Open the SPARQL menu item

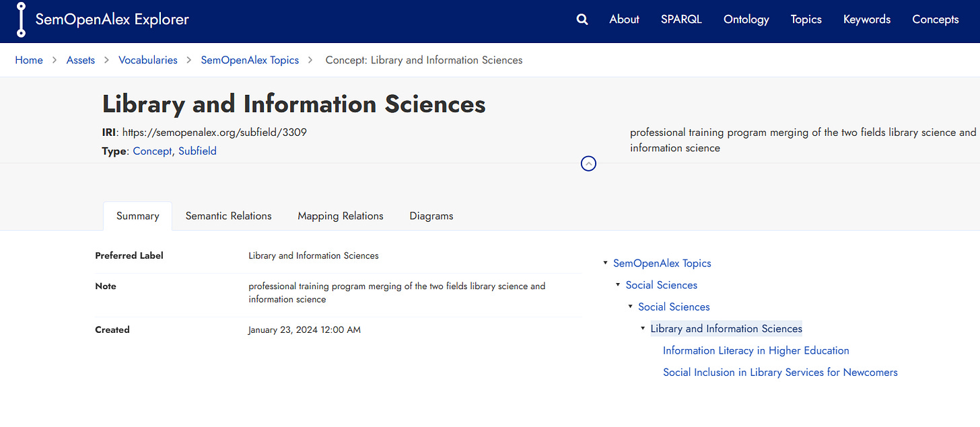[x=681, y=20]
